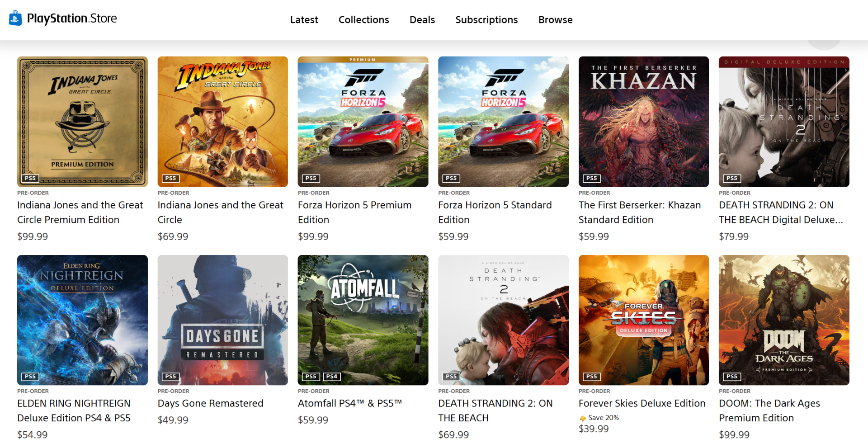Click title Forza Horizon 5 Premium Edition
The height and width of the screenshot is (448, 868).
tap(355, 212)
